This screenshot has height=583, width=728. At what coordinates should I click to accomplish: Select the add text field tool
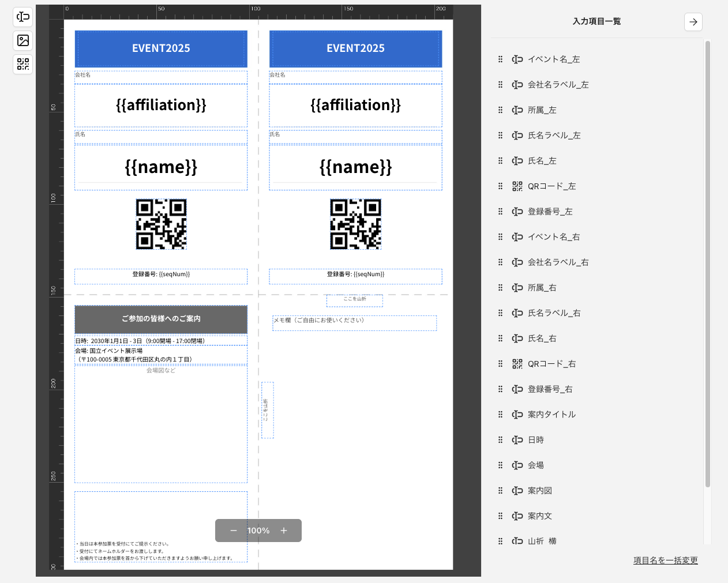23,17
